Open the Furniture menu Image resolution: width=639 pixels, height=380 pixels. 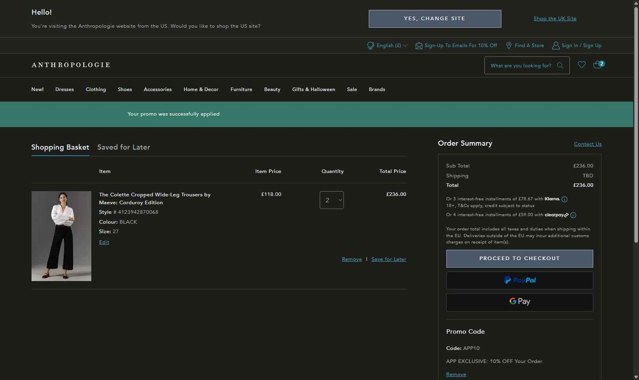pos(241,89)
